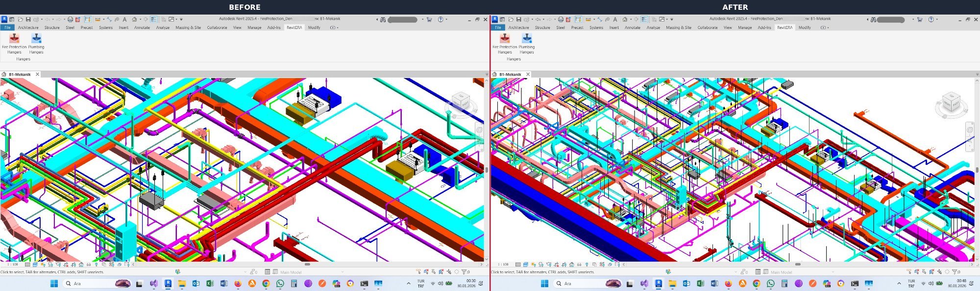Close the B1-Mekanik view tab in BEFORE

pyautogui.click(x=37, y=75)
